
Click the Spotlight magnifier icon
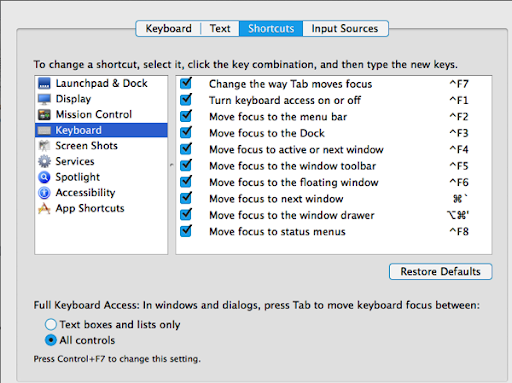44,177
